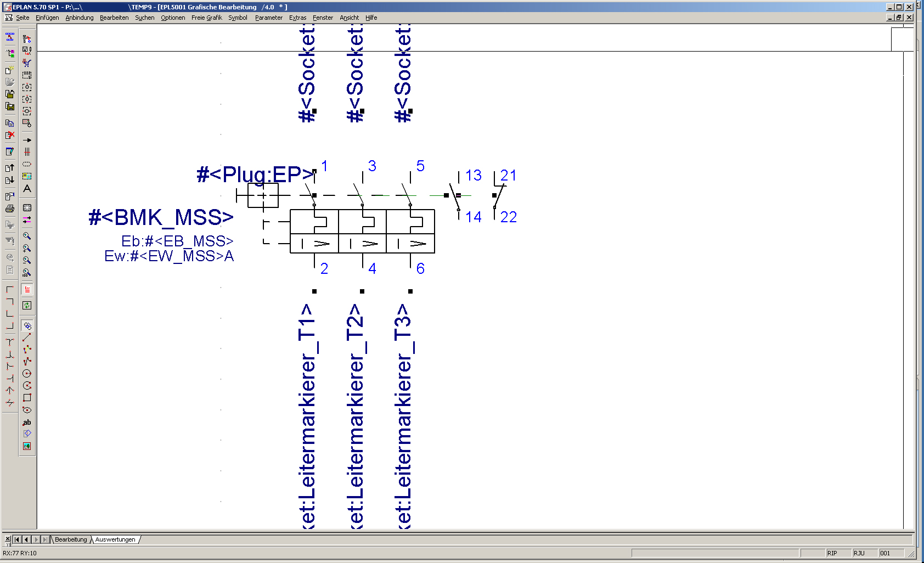924x563 pixels.
Task: Click the #<BMK_MSS> device label
Action: (x=161, y=218)
